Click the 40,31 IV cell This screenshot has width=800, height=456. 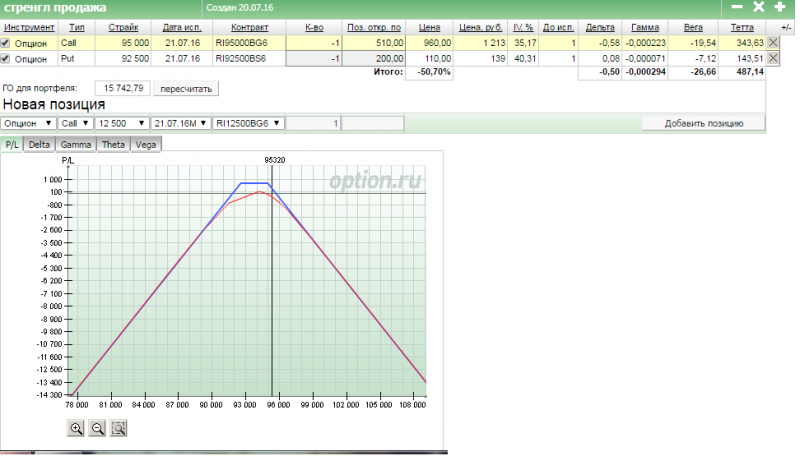pyautogui.click(x=524, y=59)
